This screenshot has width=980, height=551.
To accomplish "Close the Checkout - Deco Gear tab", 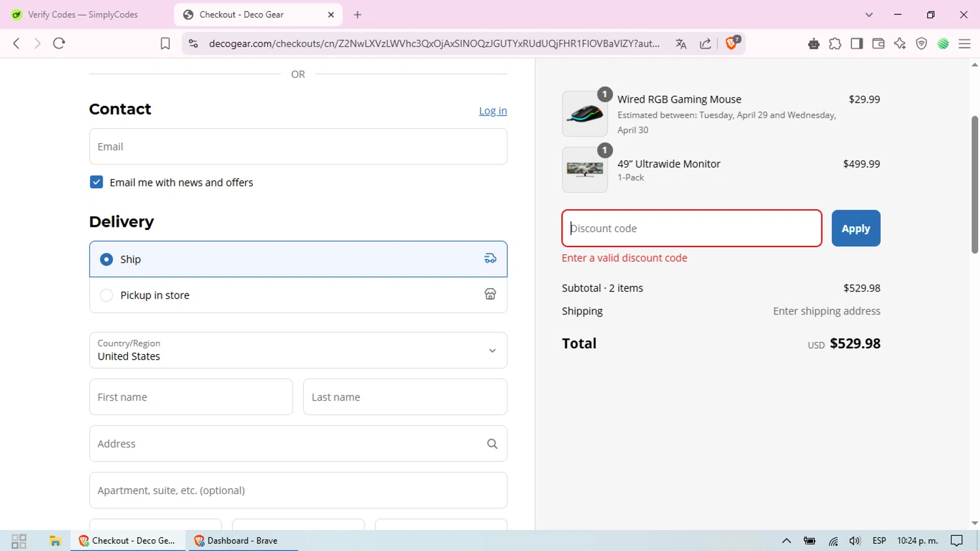I will pyautogui.click(x=331, y=14).
